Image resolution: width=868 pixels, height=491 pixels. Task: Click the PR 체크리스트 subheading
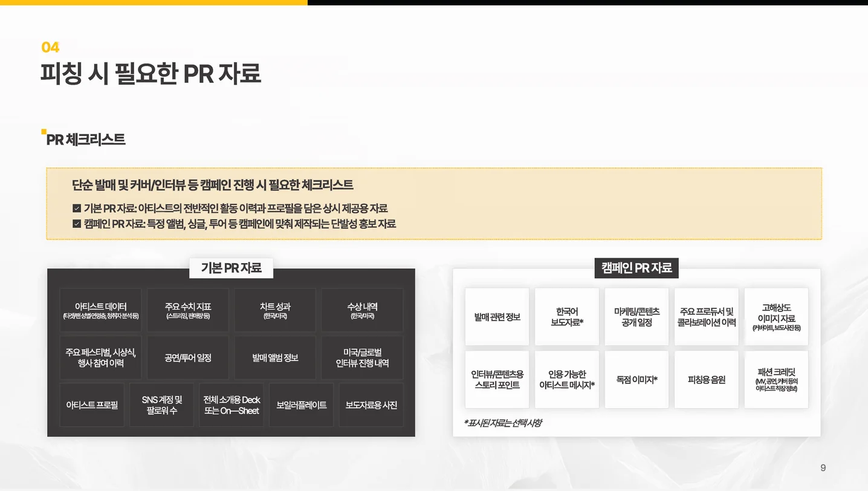pyautogui.click(x=86, y=140)
